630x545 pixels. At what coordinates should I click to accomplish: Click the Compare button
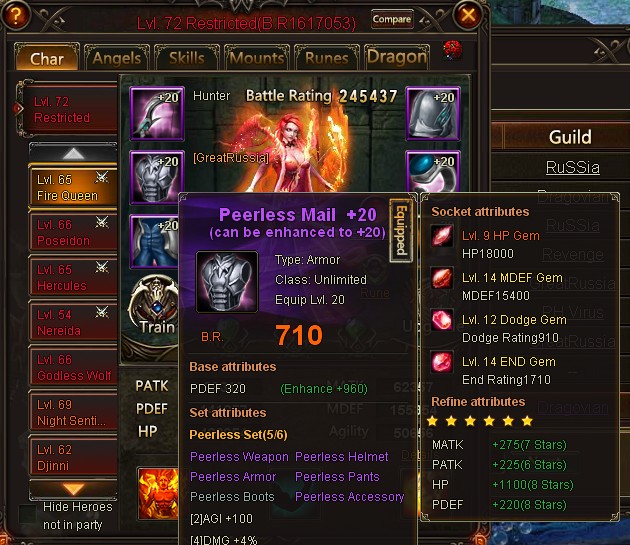point(392,19)
